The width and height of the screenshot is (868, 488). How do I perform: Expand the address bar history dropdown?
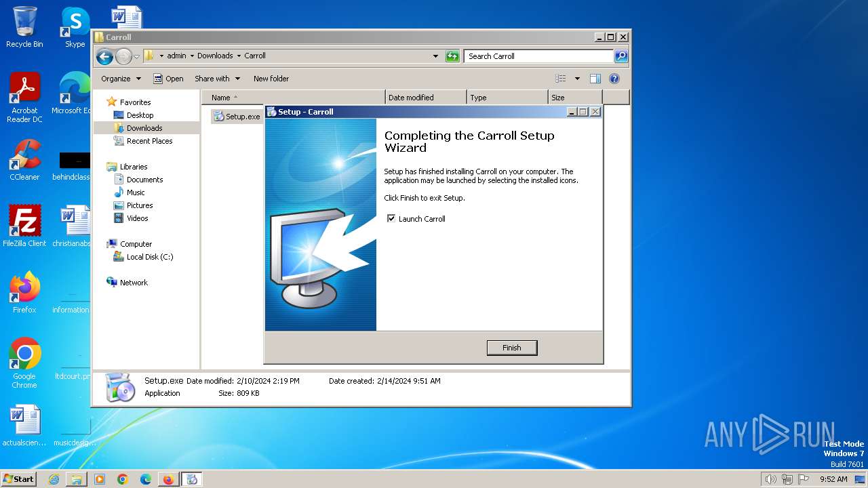435,56
